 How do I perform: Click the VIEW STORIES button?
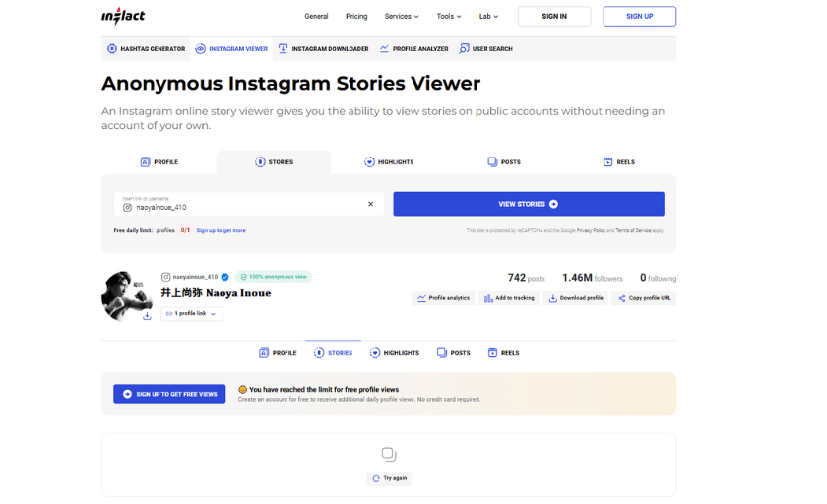529,204
